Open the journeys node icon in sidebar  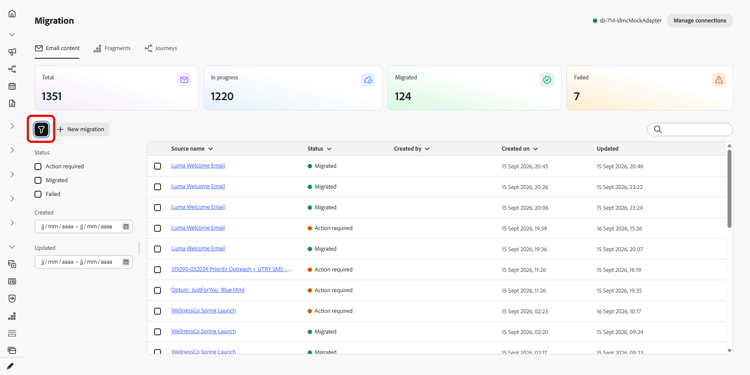pos(12,69)
